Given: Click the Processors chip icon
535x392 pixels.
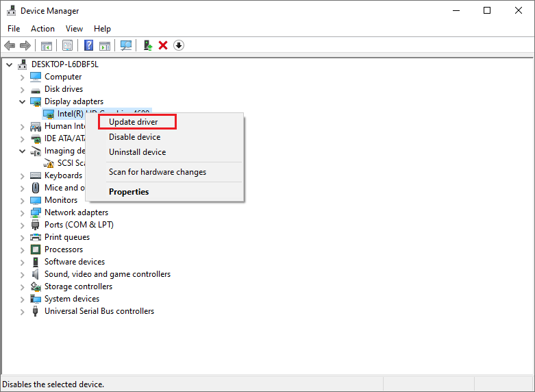Looking at the screenshot, I should 36,249.
